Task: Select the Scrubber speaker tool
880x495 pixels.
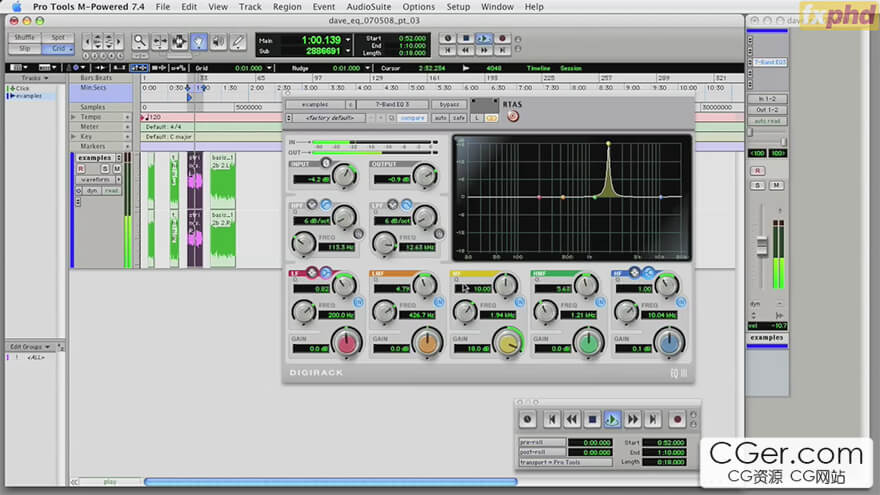Action: tap(218, 42)
